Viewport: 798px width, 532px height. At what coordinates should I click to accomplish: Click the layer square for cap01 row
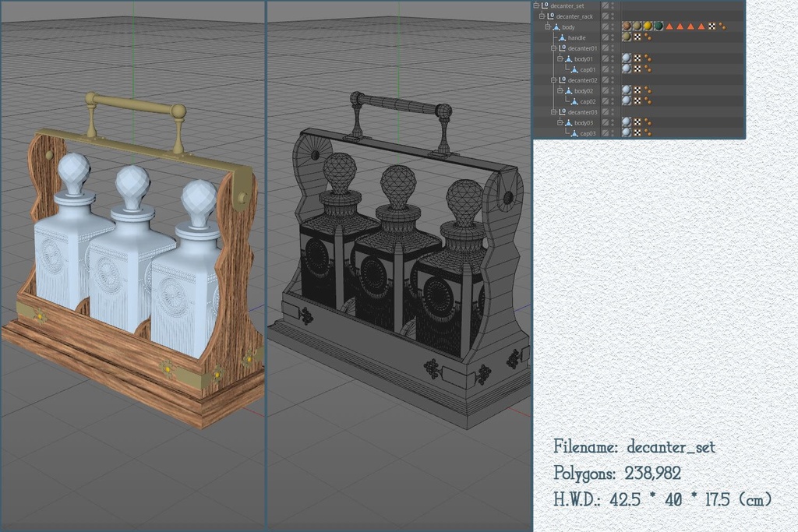(x=605, y=69)
